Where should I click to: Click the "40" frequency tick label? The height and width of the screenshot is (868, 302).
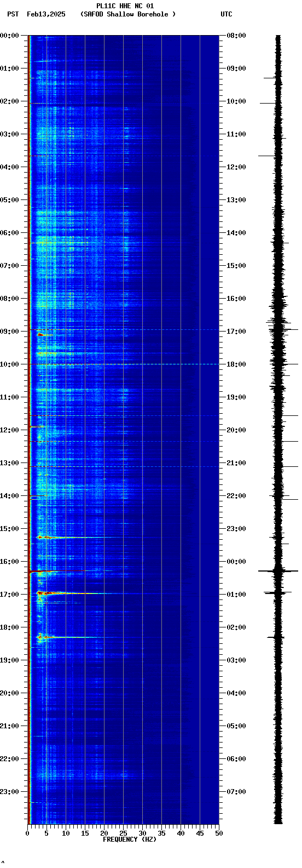(x=181, y=833)
